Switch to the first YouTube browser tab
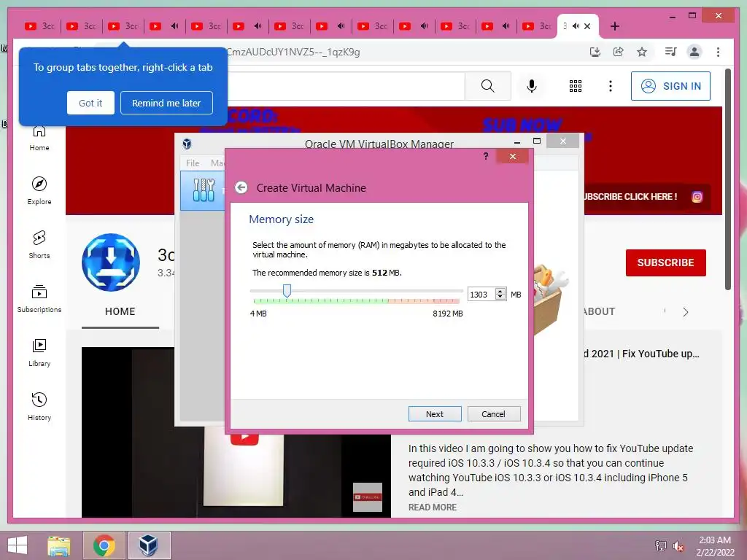This screenshot has width=747, height=560. pyautogui.click(x=40, y=26)
